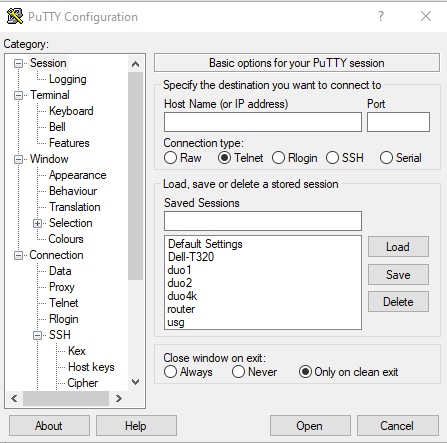
Task: Collapse the Connection tree node
Action: pos(19,255)
